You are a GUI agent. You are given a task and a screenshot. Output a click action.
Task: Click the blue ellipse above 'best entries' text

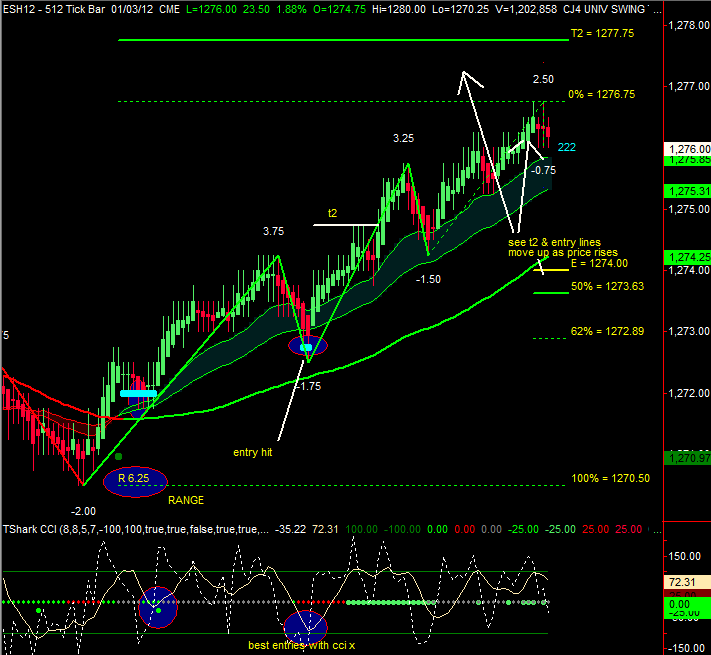[306, 627]
